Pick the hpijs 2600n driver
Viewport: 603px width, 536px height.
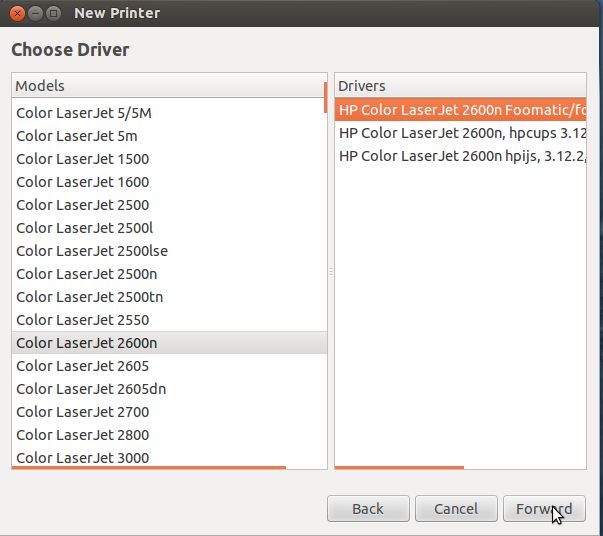click(460, 156)
